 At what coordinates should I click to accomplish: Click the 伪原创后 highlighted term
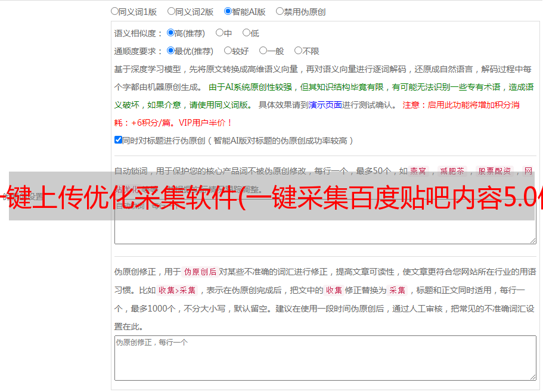[200, 272]
